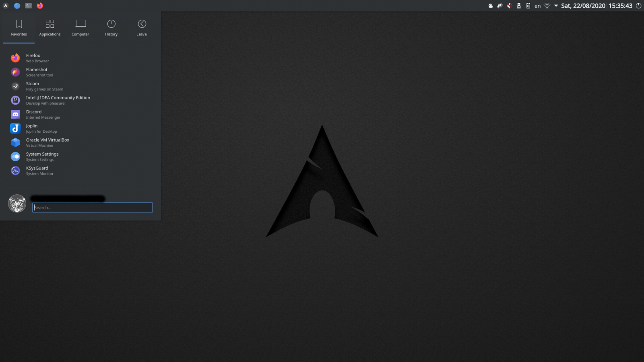Click the phone-shaped tray icon
This screenshot has width=644, height=362.
pos(528,6)
